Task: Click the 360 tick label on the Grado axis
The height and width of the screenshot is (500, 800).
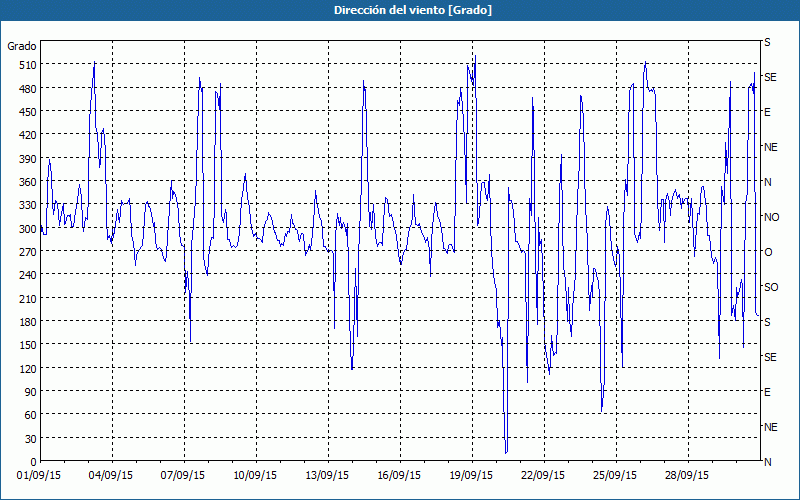Action: 28,182
